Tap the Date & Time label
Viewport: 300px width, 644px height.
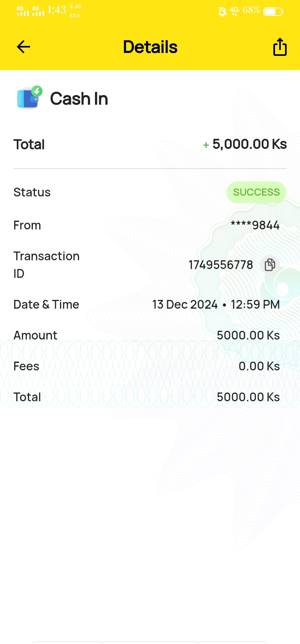(x=46, y=304)
